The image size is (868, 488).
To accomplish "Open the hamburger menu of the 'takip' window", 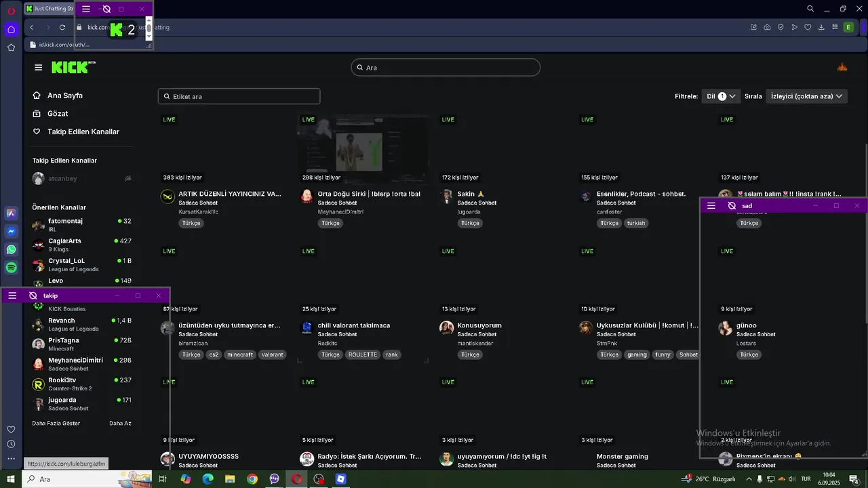I will point(12,296).
